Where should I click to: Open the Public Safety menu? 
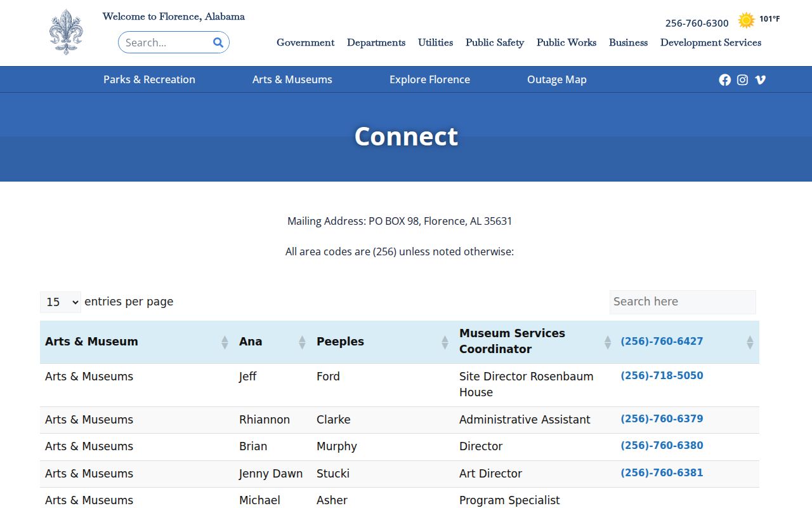click(495, 43)
